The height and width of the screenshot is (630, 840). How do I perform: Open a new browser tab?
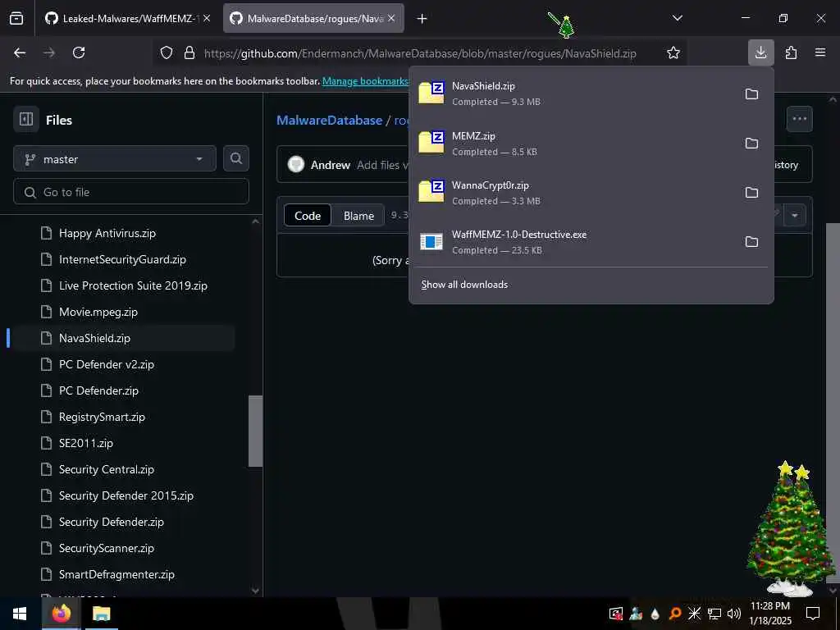[x=422, y=19]
